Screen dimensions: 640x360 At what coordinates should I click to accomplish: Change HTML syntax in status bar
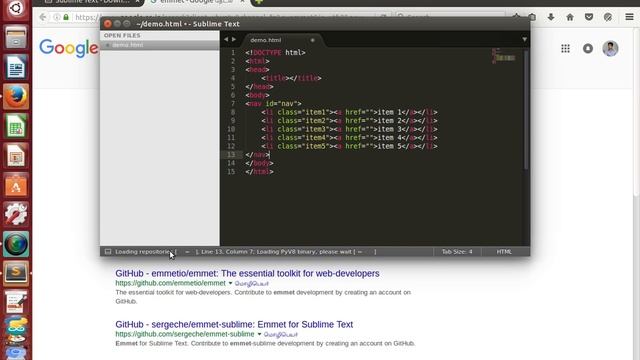[504, 252]
